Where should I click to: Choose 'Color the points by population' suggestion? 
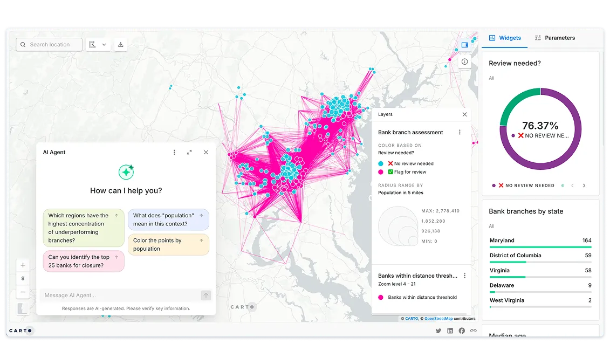pyautogui.click(x=168, y=244)
